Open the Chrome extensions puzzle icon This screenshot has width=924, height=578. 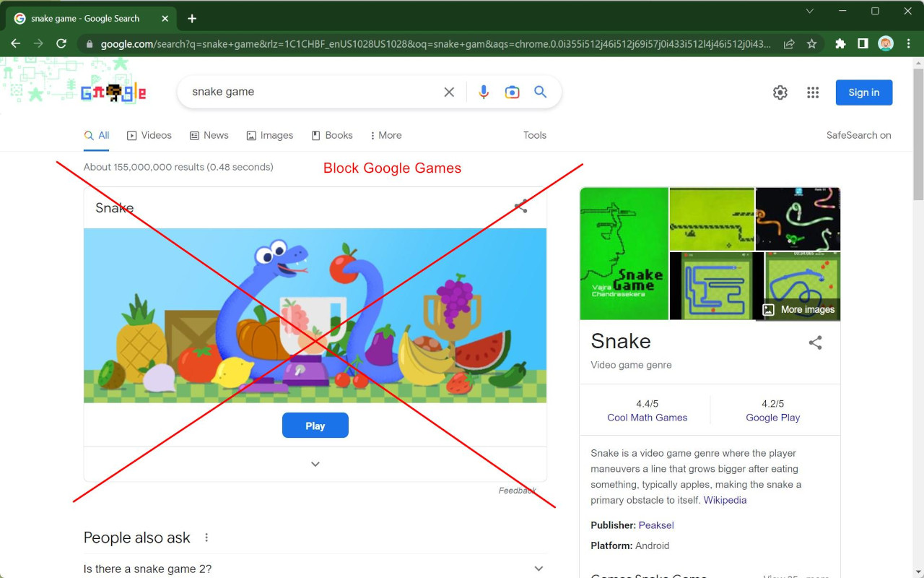[840, 44]
